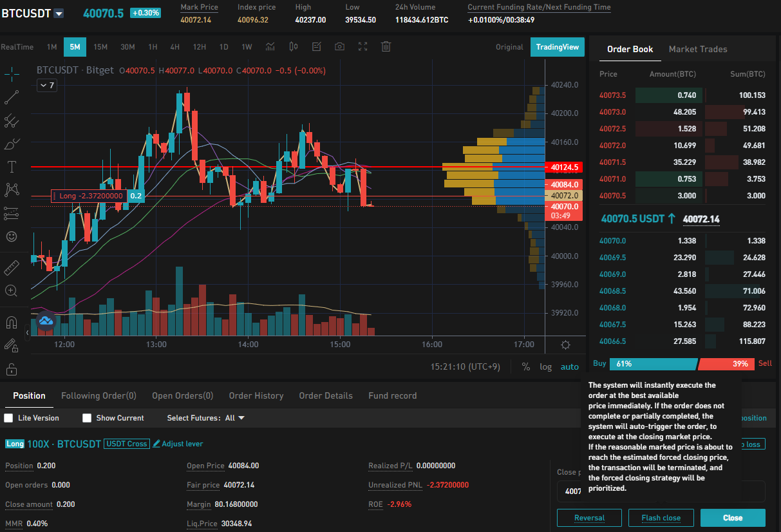Viewport: 781px width, 532px height.
Task: Open the emoji icons tool
Action: (x=12, y=236)
